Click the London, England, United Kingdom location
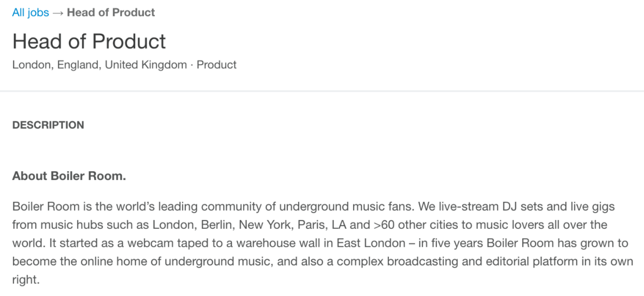Image resolution: width=644 pixels, height=296 pixels. click(x=99, y=65)
